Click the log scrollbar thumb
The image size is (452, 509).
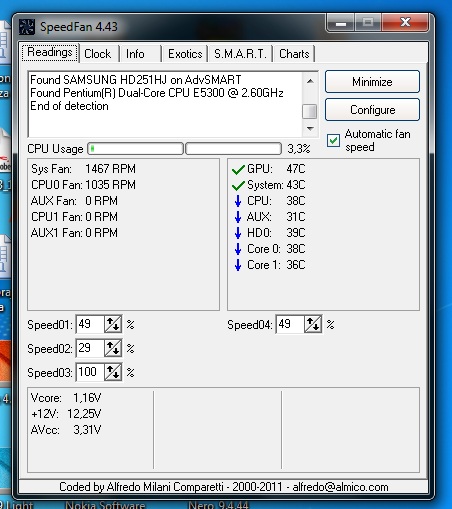pyautogui.click(x=310, y=111)
